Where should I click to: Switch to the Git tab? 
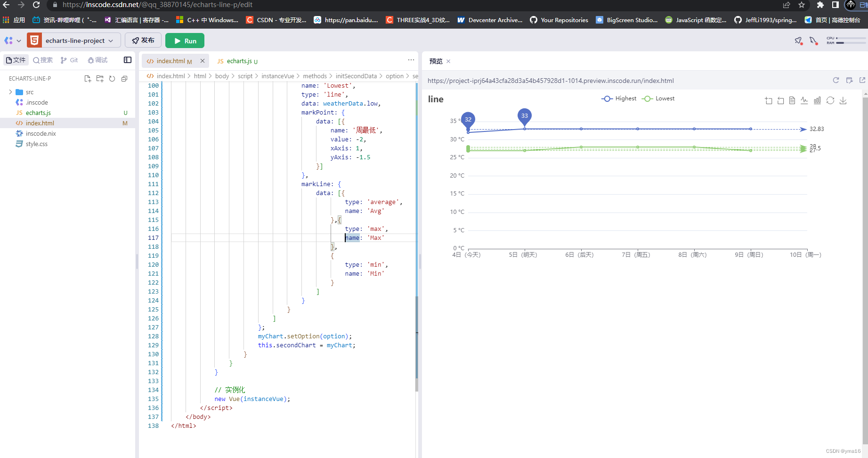pyautogui.click(x=70, y=60)
